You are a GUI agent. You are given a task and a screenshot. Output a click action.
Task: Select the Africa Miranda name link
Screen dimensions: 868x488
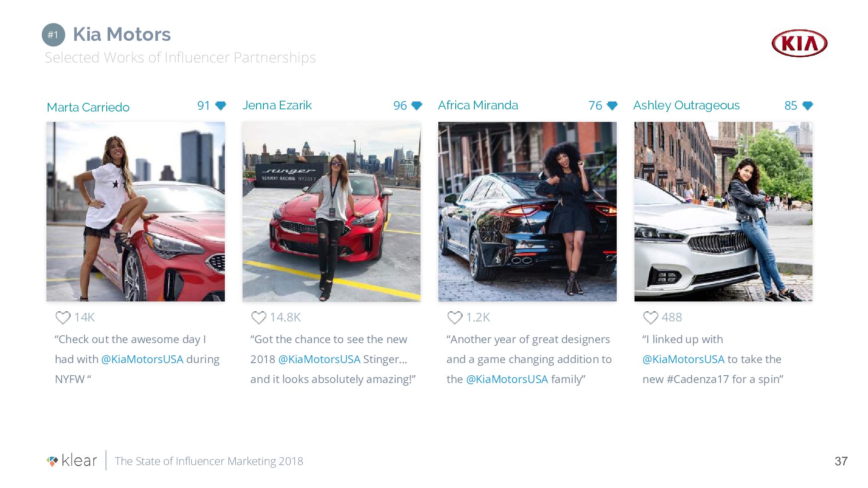[478, 105]
